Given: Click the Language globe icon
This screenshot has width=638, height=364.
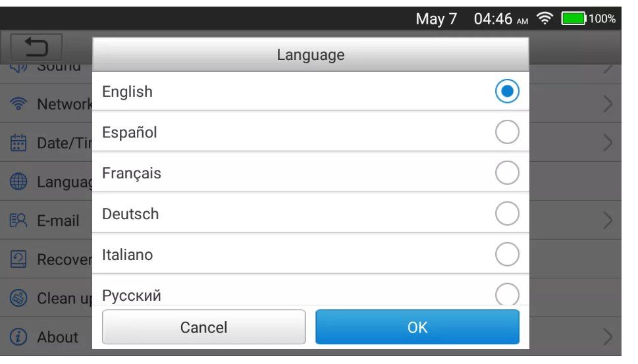Looking at the screenshot, I should click(x=19, y=182).
